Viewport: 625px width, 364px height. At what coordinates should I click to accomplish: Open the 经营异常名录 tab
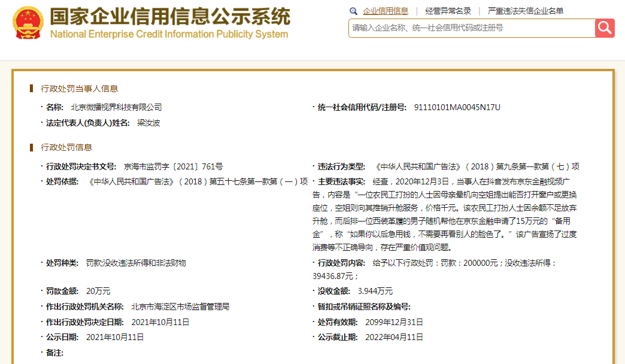pos(448,11)
